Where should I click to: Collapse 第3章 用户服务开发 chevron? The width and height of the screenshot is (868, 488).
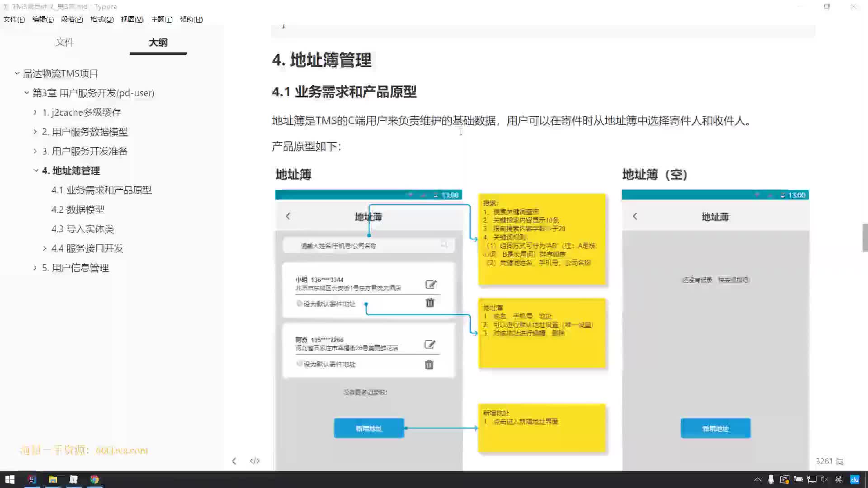coord(26,93)
